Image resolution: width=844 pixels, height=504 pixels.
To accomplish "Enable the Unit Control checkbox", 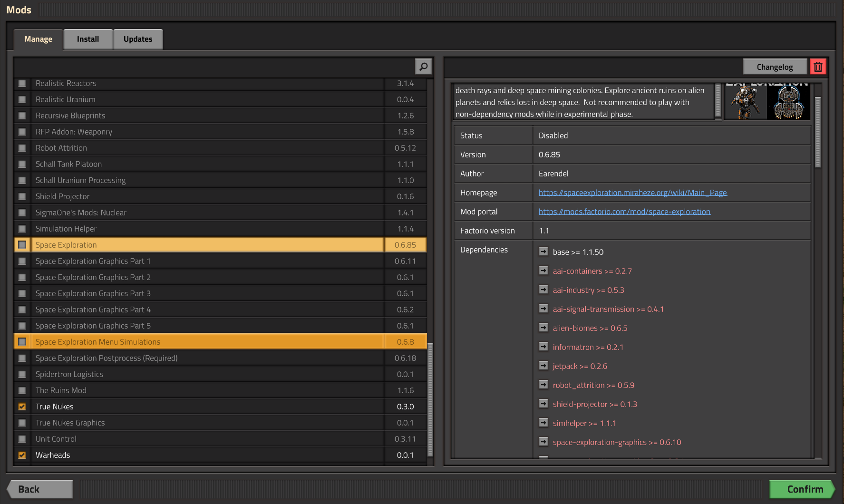I will point(22,439).
